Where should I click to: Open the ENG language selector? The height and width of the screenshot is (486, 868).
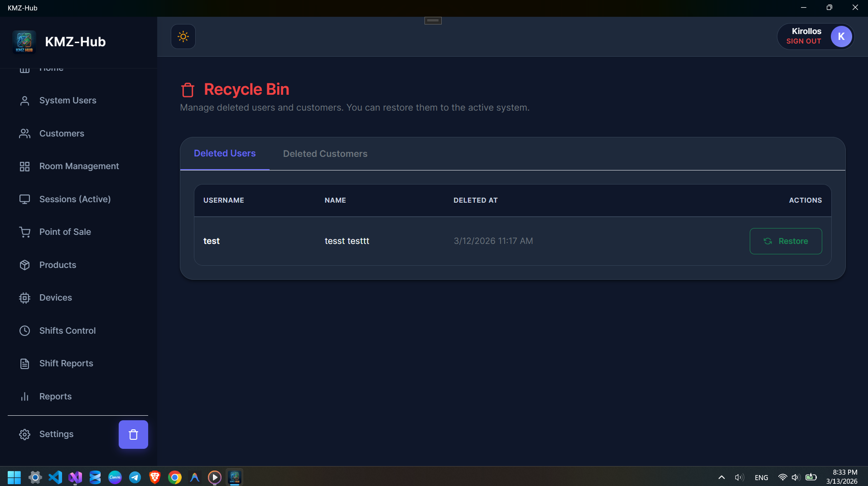pos(762,477)
